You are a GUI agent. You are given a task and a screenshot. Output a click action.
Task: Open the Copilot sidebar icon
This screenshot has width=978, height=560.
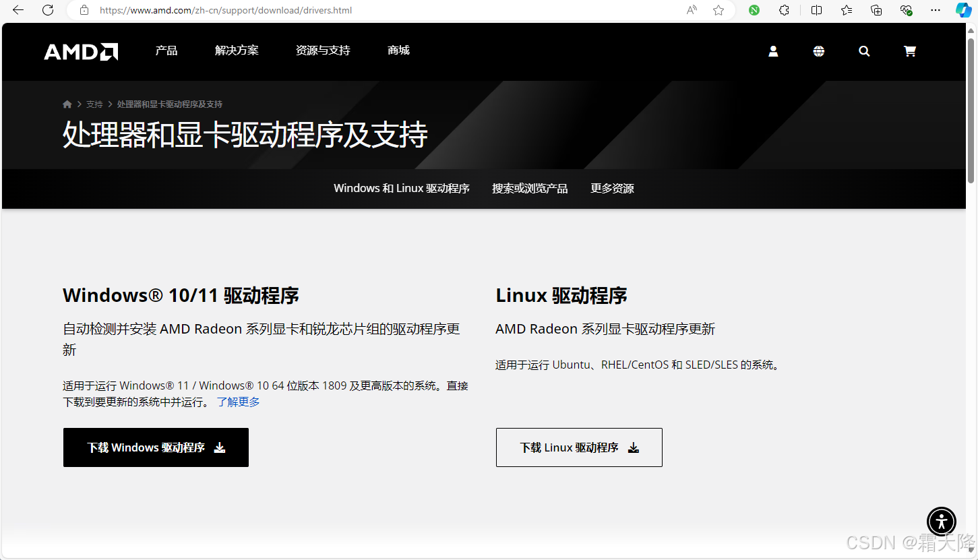964,10
